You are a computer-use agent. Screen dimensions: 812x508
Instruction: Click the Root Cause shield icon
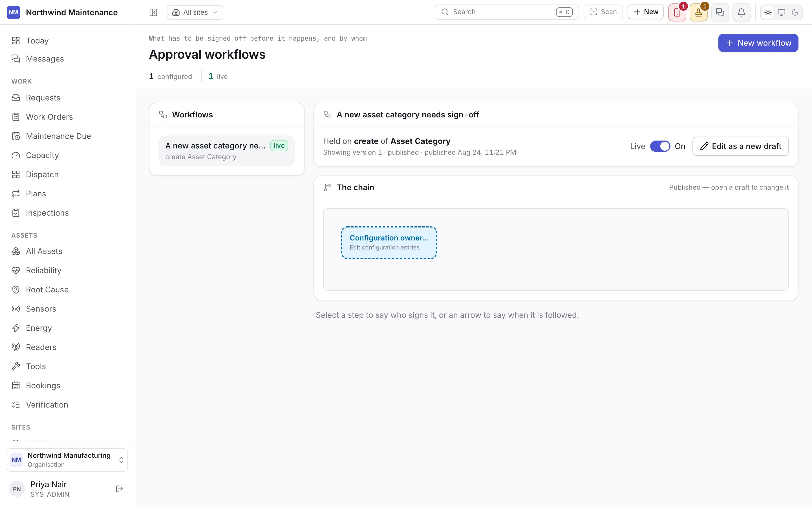point(16,290)
